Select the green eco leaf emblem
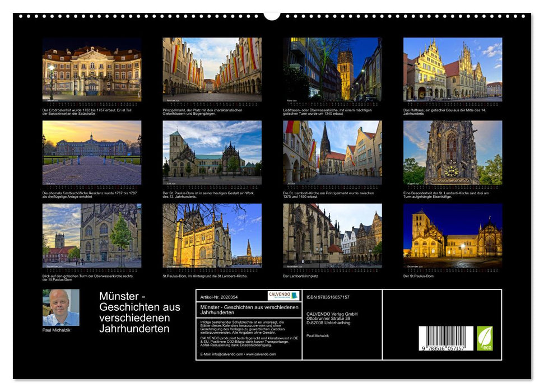 tap(485, 338)
